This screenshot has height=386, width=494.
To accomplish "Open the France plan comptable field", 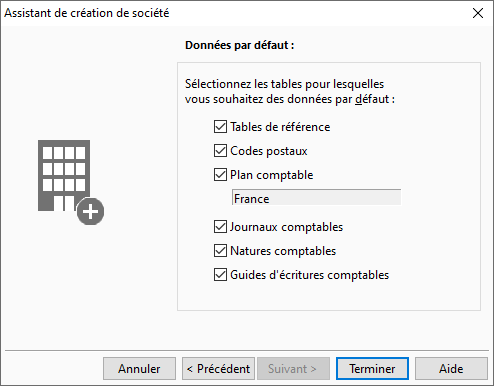I will tap(316, 198).
